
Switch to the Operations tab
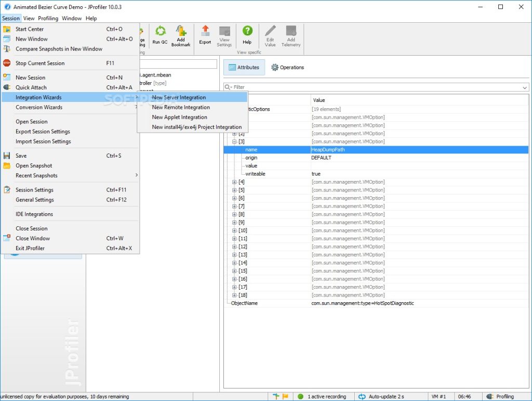287,68
